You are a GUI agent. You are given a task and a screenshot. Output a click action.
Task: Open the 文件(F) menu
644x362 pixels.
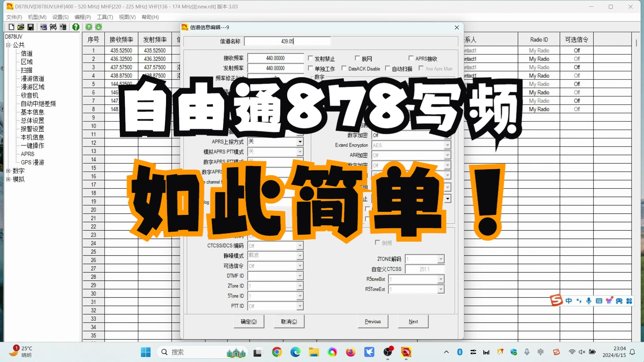14,17
